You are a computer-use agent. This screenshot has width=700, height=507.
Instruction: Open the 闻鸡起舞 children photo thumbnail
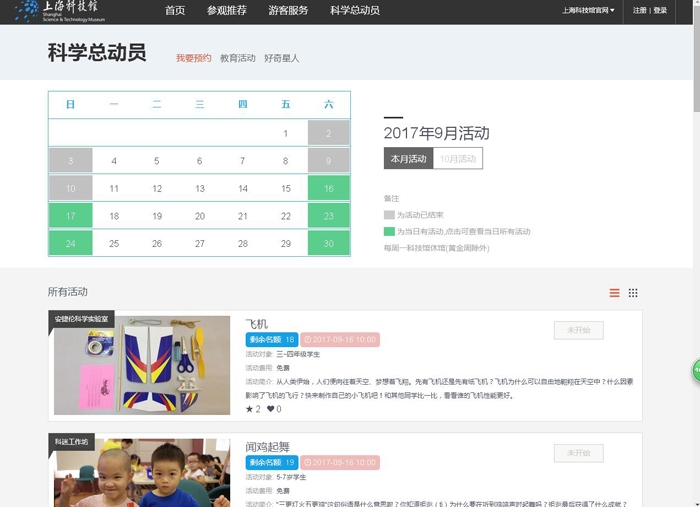coord(142,473)
